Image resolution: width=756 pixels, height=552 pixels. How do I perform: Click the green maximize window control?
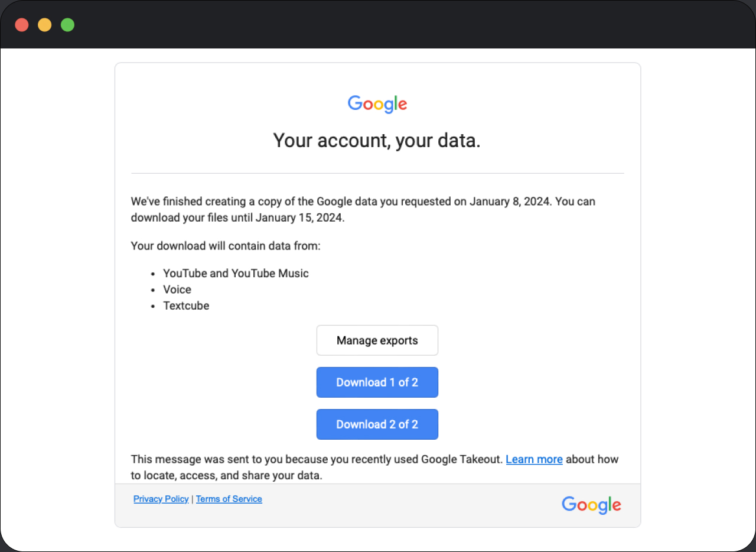click(x=67, y=24)
